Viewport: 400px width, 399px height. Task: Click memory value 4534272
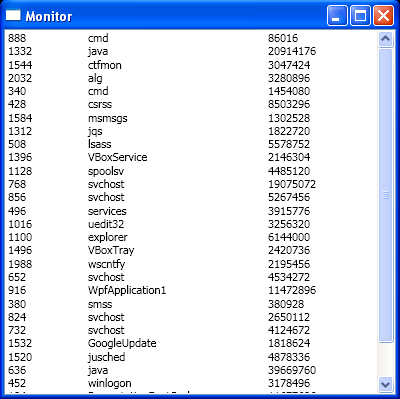click(x=289, y=277)
